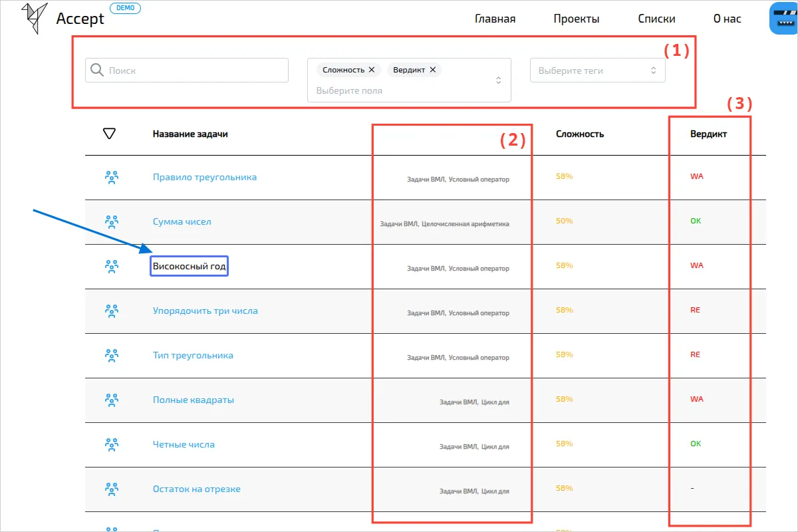
Task: Open the Високосный год task
Action: (190, 267)
